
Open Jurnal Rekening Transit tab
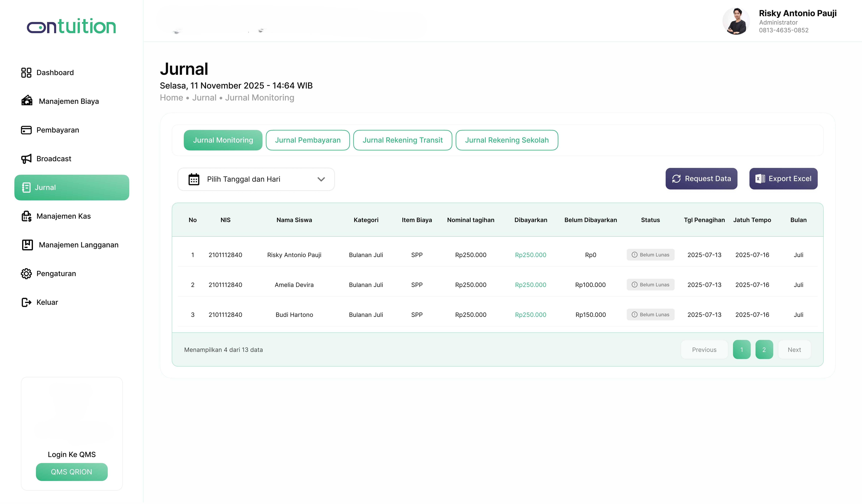[402, 140]
